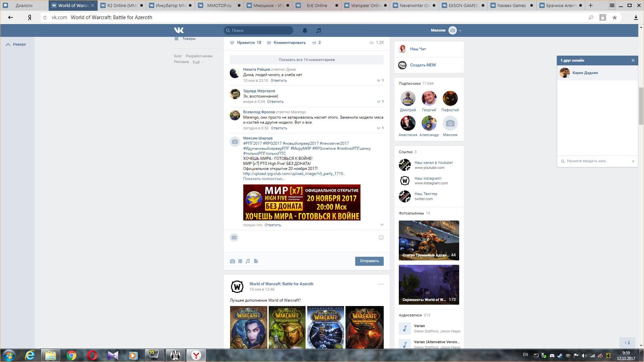Click the VK logo in header
Image resolution: width=644 pixels, height=362 pixels.
(x=179, y=31)
